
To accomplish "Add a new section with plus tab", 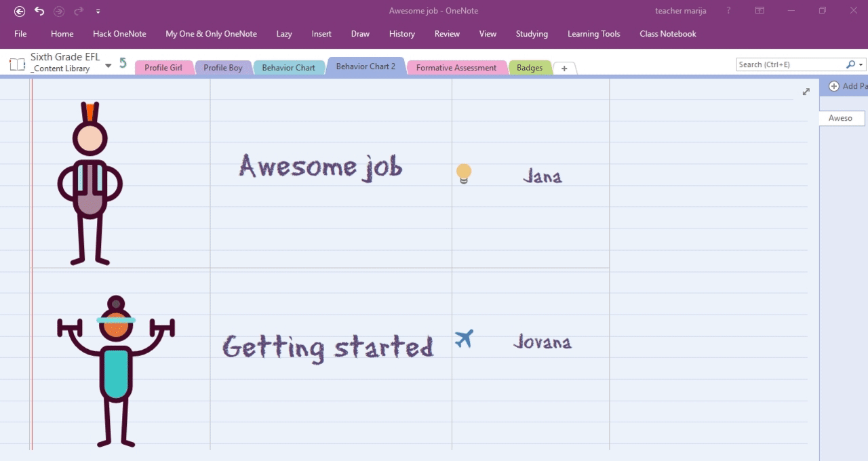I will [564, 68].
